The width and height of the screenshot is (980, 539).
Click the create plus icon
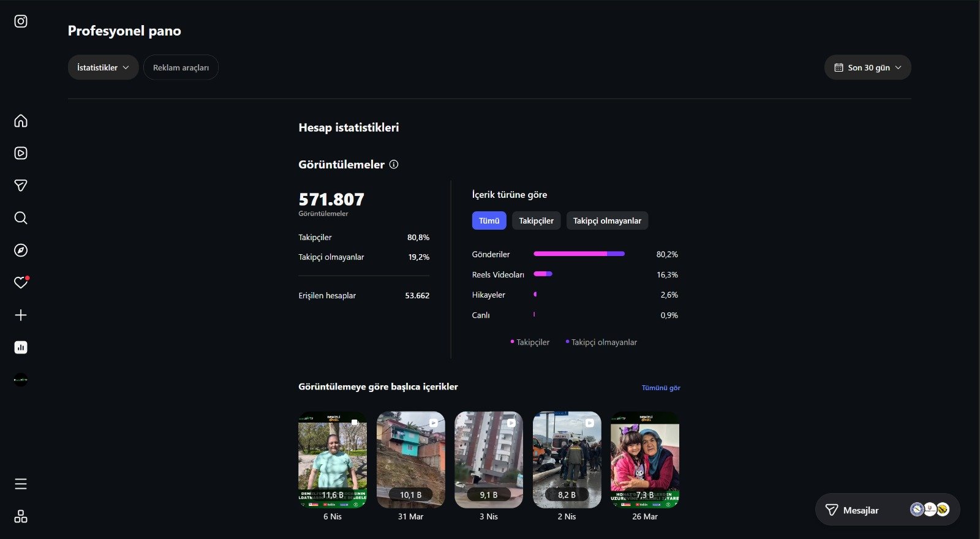click(21, 315)
